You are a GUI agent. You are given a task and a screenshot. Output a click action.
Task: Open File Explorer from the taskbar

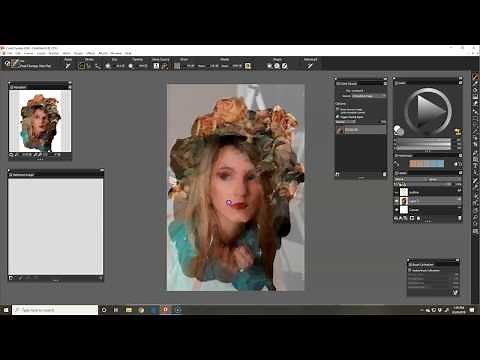(x=129, y=310)
